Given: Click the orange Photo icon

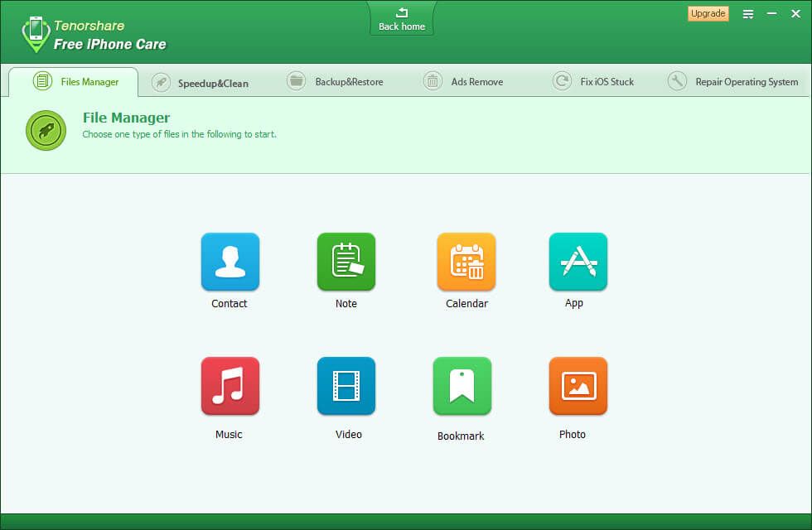Looking at the screenshot, I should 578,386.
